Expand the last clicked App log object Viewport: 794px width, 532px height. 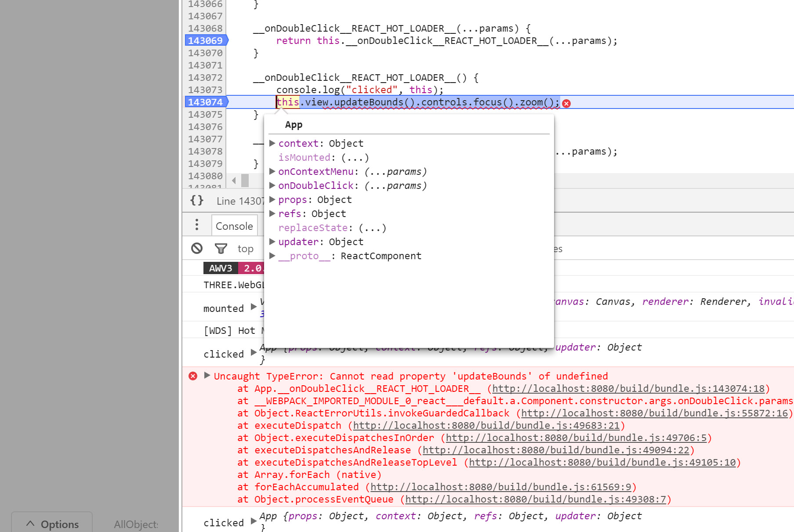[254, 521]
